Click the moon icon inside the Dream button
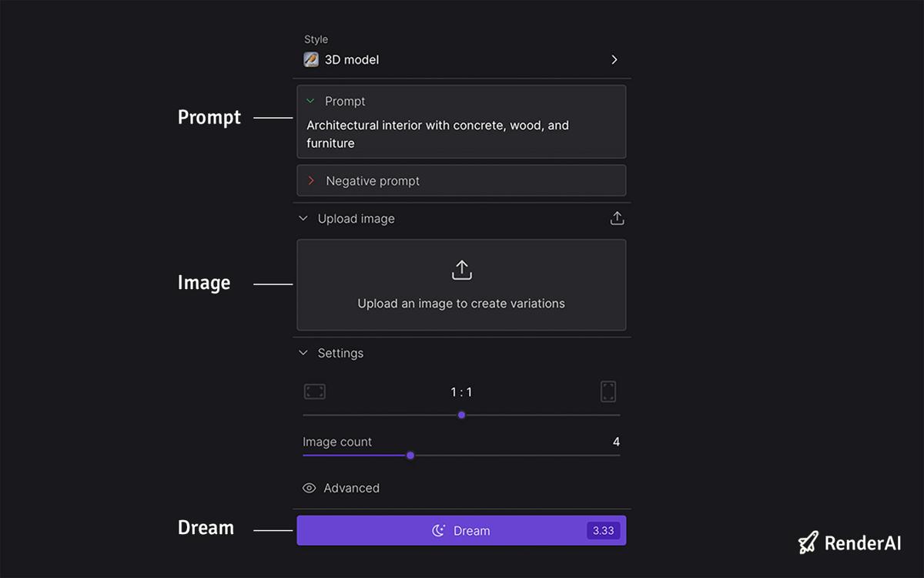This screenshot has height=578, width=924. click(437, 530)
